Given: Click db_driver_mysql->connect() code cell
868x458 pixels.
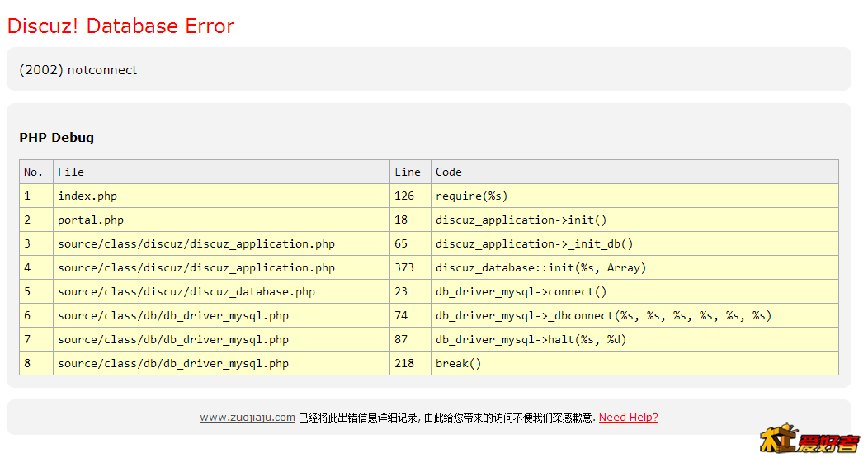Looking at the screenshot, I should (634, 292).
